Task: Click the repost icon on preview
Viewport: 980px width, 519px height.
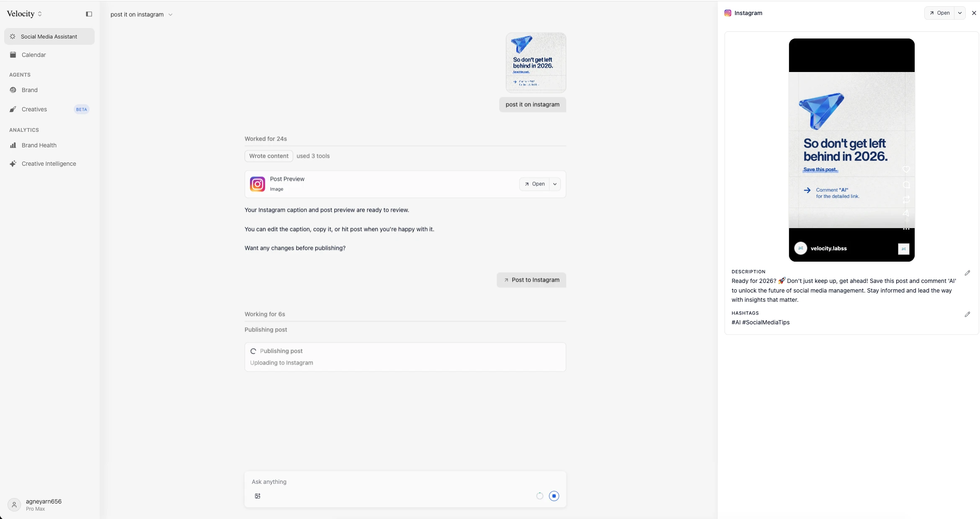Action: [906, 200]
